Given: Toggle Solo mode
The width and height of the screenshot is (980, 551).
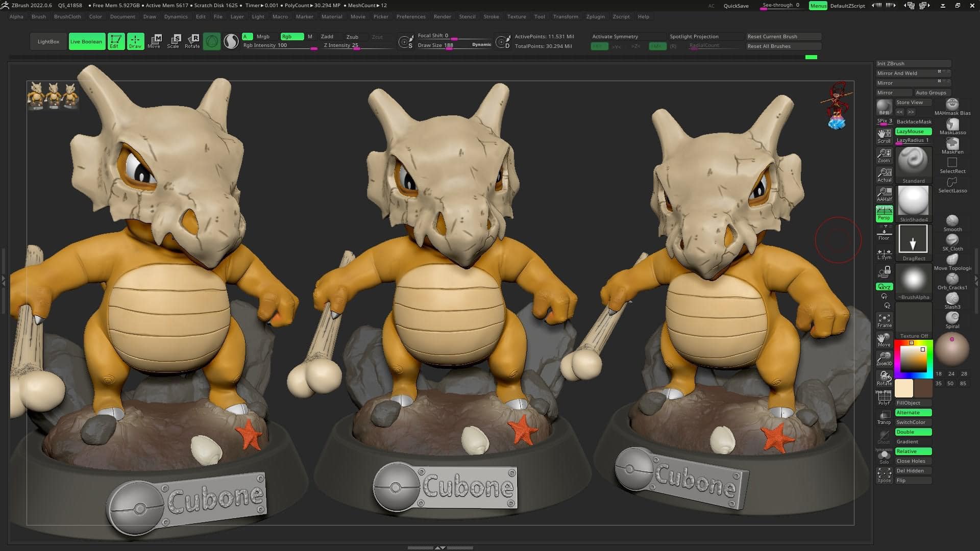Looking at the screenshot, I should (884, 456).
